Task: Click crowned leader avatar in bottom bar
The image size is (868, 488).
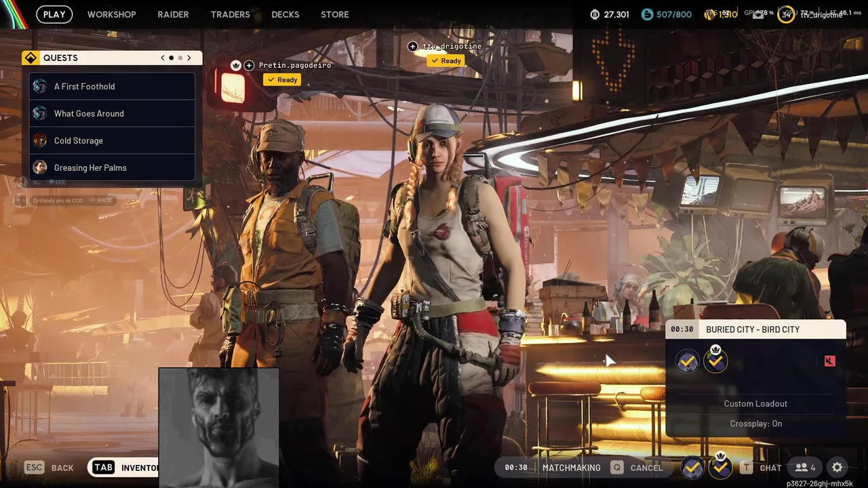Action: click(720, 466)
